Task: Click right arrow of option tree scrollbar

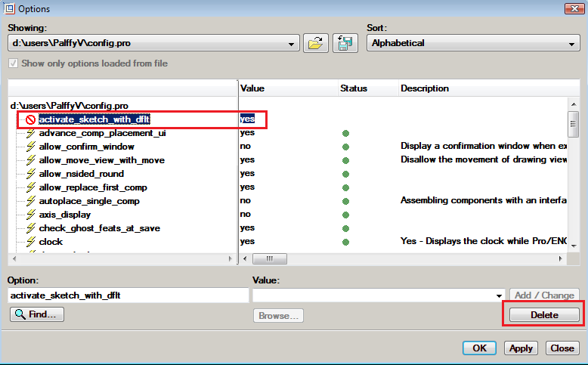Action: point(231,258)
